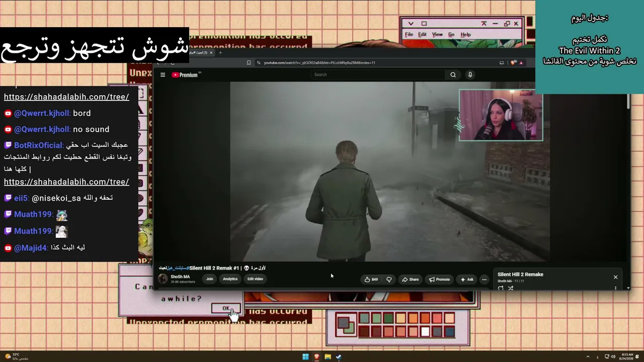This screenshot has width=644, height=362.
Task: Pick the white swatch in the palette
Action: coord(426,332)
